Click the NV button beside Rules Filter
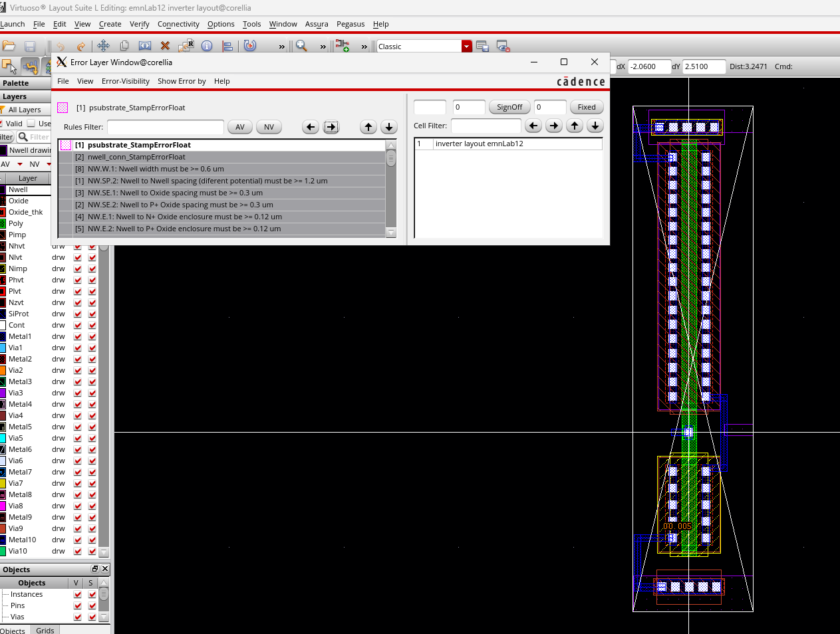The width and height of the screenshot is (840, 634). 269,127
